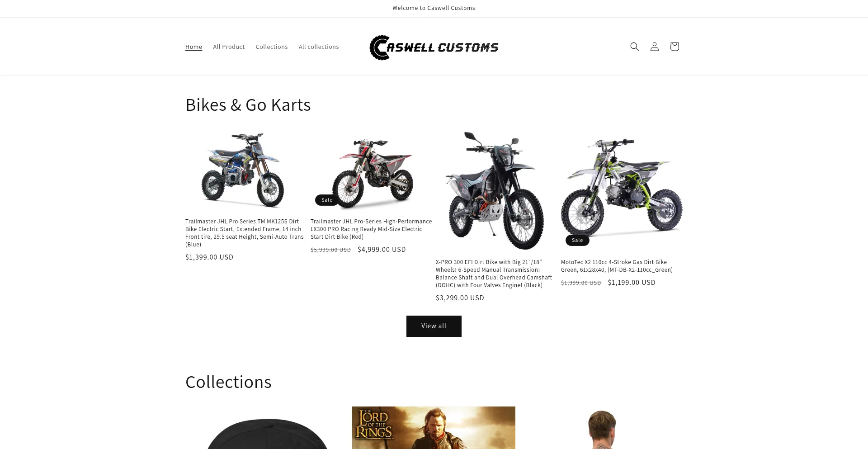This screenshot has height=449, width=868.
Task: Select the blue Trailmaster dirt bike image
Action: tap(245, 170)
